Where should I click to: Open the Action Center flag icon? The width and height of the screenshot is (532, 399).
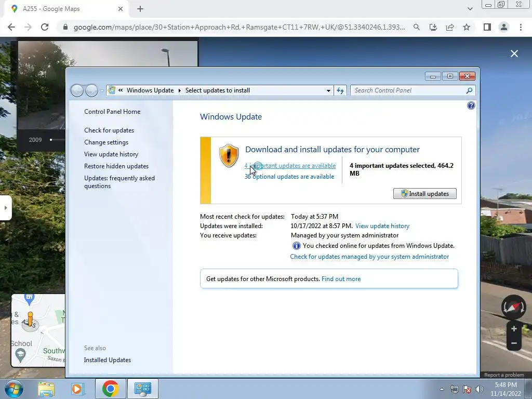467,389
